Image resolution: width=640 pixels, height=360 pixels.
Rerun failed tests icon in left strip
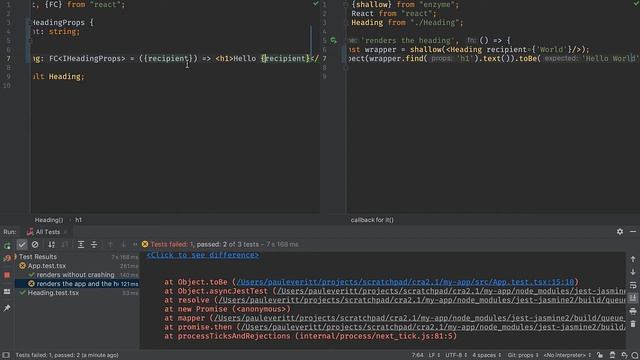pos(7,258)
